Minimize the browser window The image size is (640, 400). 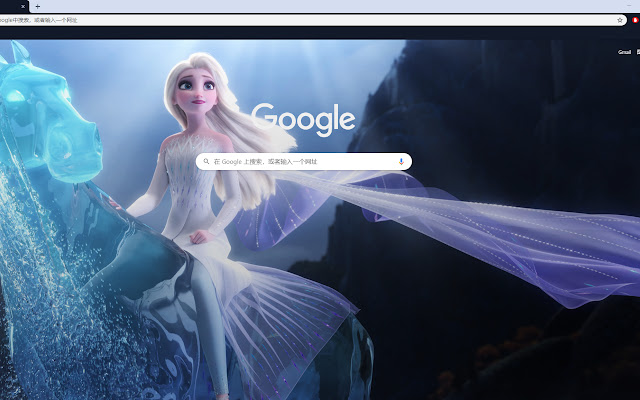point(629,5)
